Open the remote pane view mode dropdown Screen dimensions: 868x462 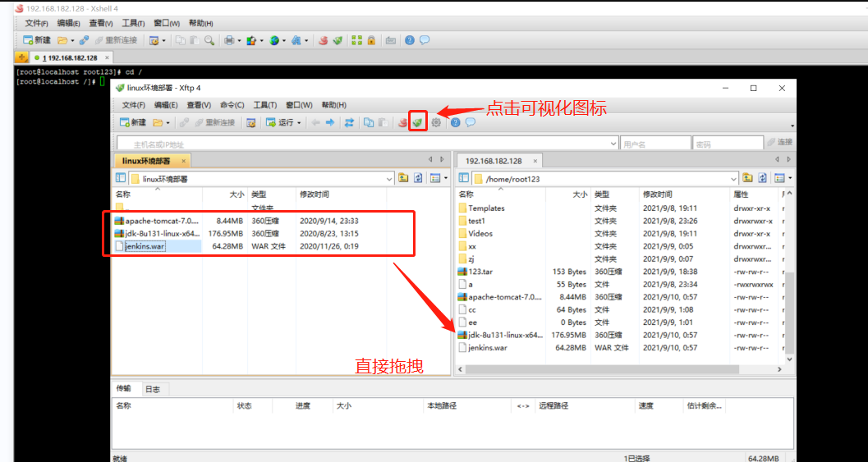[790, 178]
